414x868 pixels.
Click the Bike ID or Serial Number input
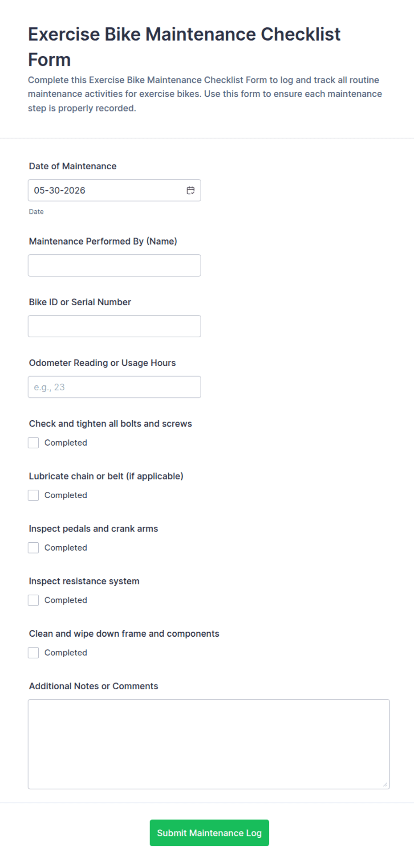pos(114,326)
